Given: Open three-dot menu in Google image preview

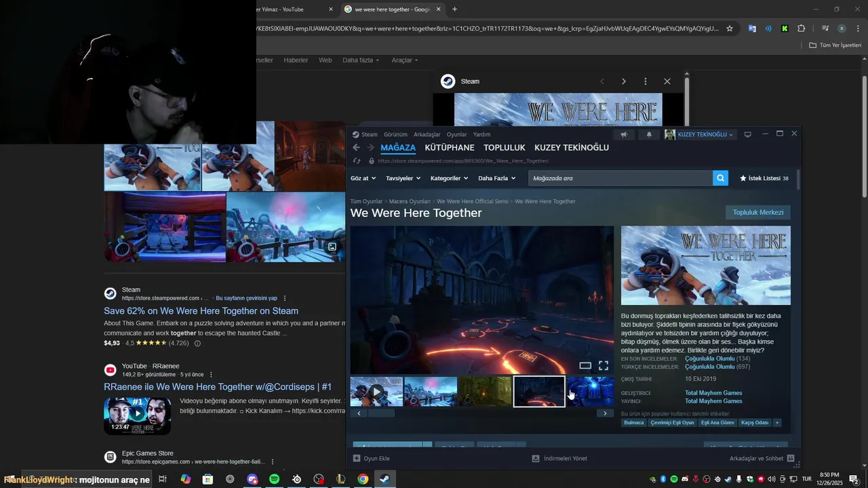Looking at the screenshot, I should pos(646,81).
